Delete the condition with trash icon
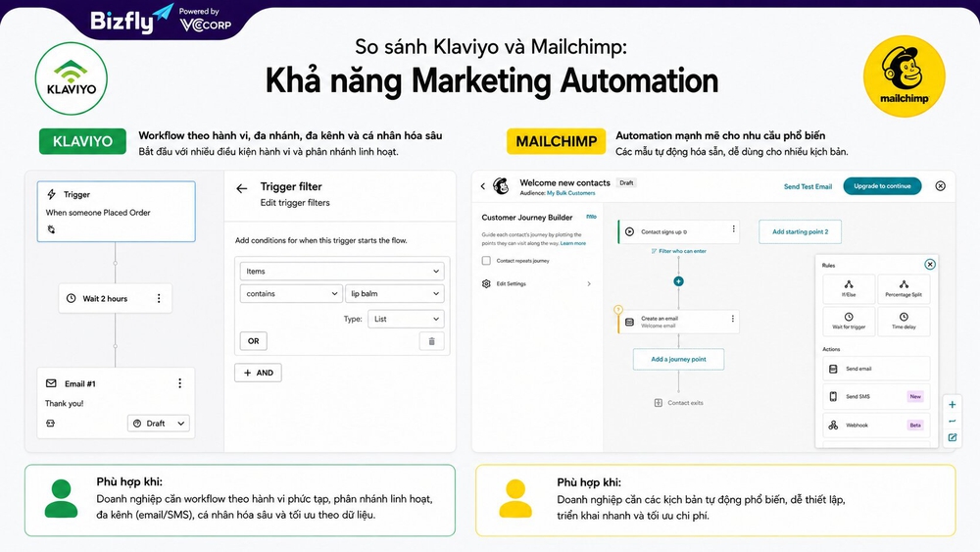 point(431,341)
